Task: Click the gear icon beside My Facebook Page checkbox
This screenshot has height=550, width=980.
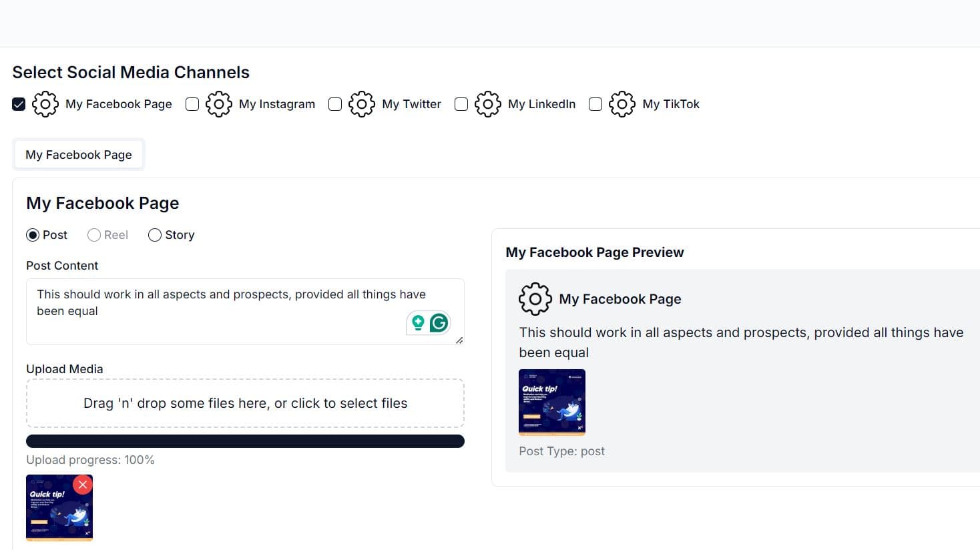Action: 45,104
